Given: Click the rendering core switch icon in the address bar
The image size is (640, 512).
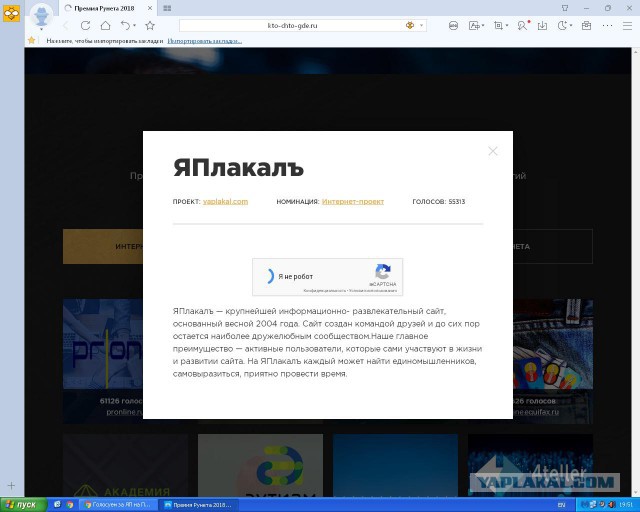Looking at the screenshot, I should (x=410, y=25).
